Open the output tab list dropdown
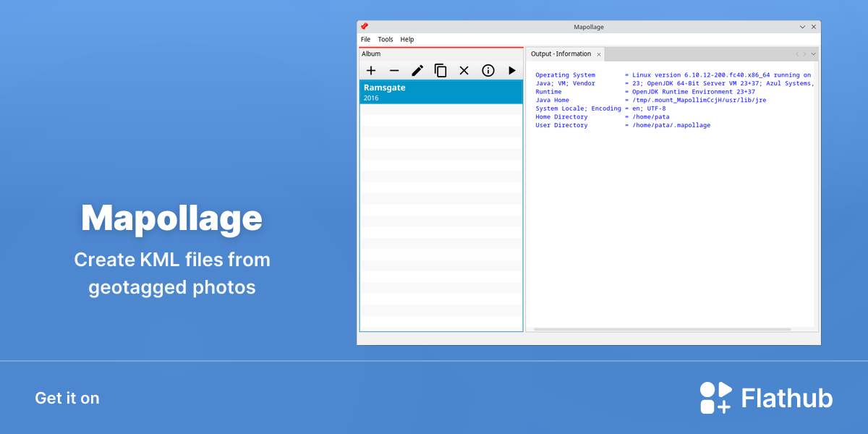This screenshot has height=434, width=868. click(813, 54)
